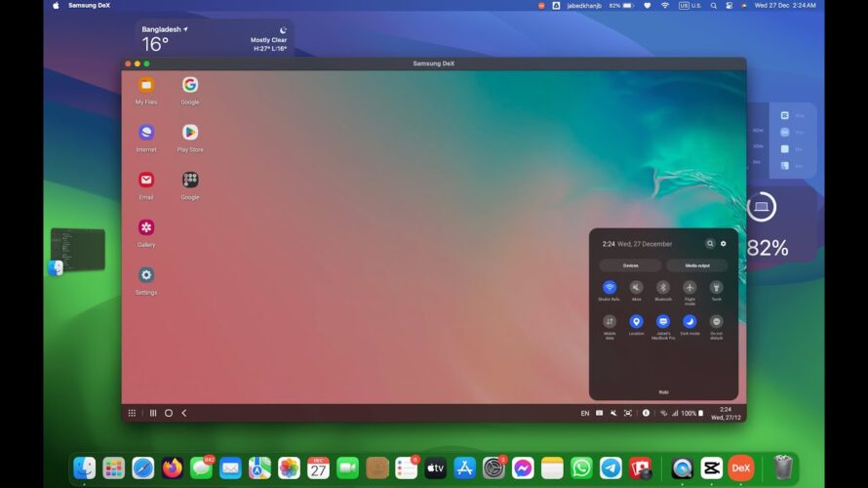
Task: Open the Trash in the Dock
Action: pyautogui.click(x=783, y=468)
